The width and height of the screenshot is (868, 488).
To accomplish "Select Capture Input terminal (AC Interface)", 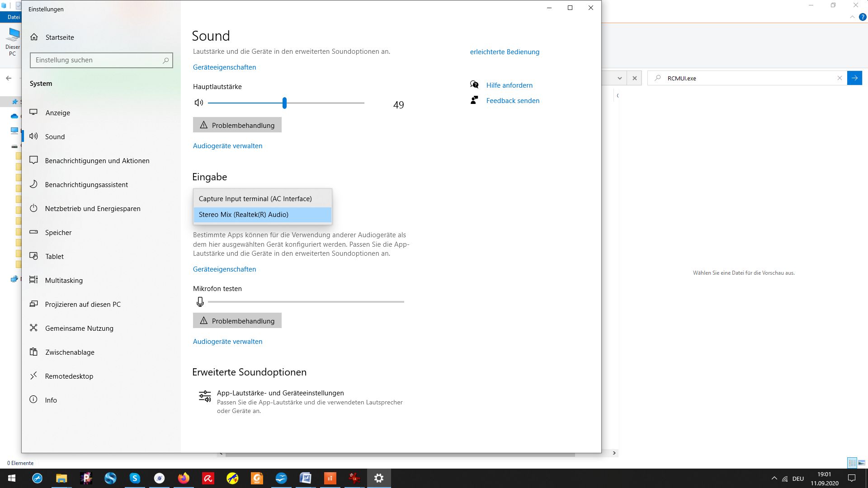I will (255, 199).
